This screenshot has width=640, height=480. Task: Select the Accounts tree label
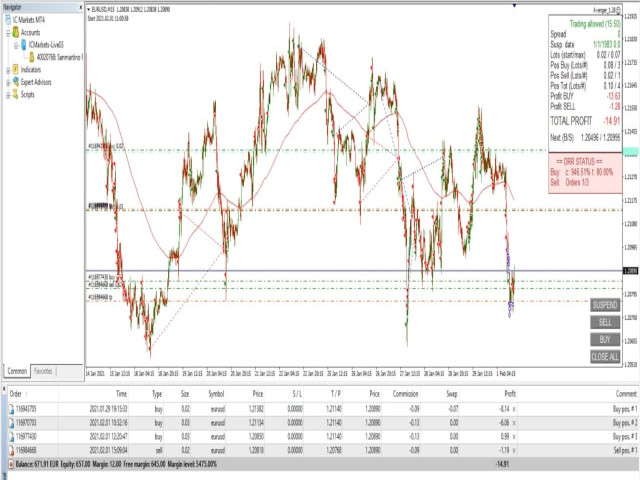pos(31,32)
